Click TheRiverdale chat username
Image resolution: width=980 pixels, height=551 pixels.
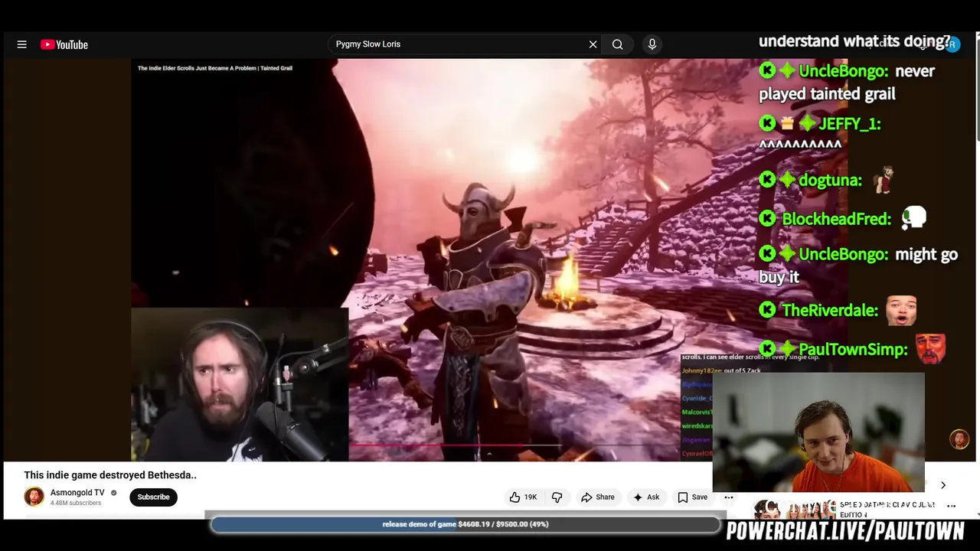click(830, 311)
